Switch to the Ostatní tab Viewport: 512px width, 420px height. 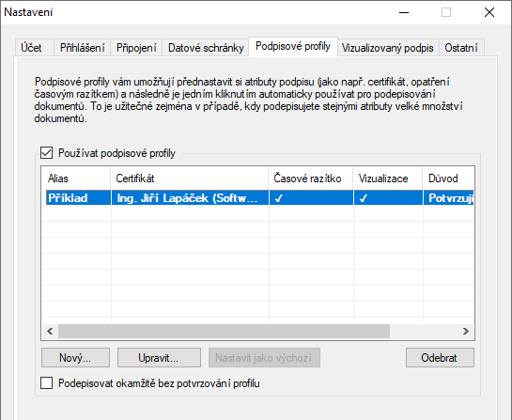pos(461,48)
